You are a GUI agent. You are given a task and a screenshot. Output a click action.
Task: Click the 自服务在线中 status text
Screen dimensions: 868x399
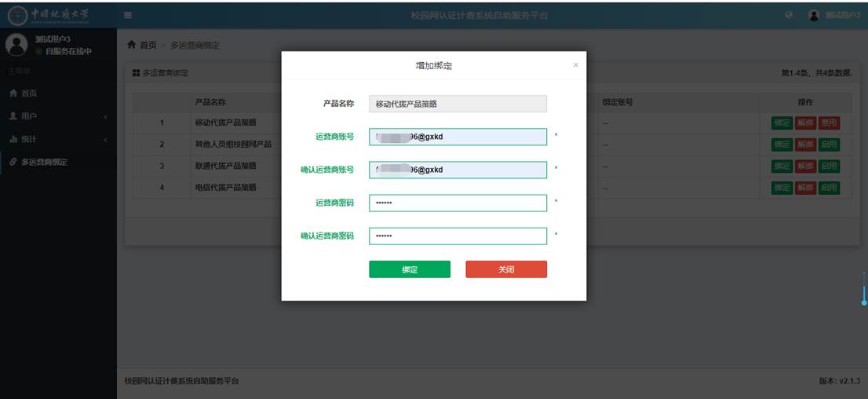[68, 51]
